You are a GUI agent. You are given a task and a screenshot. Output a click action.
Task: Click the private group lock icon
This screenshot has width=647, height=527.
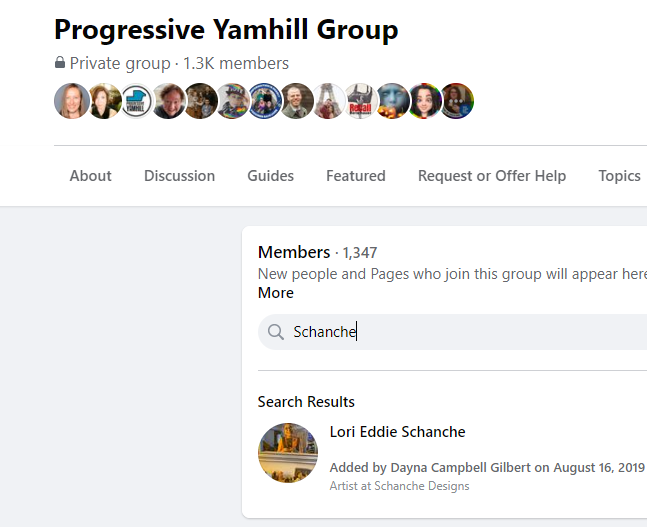[60, 63]
